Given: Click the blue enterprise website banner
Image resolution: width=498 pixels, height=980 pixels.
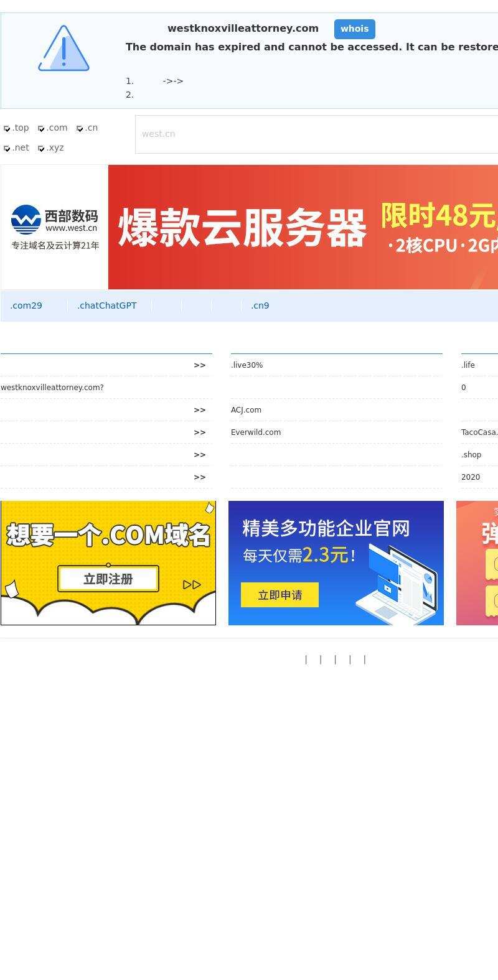Looking at the screenshot, I should (x=336, y=563).
